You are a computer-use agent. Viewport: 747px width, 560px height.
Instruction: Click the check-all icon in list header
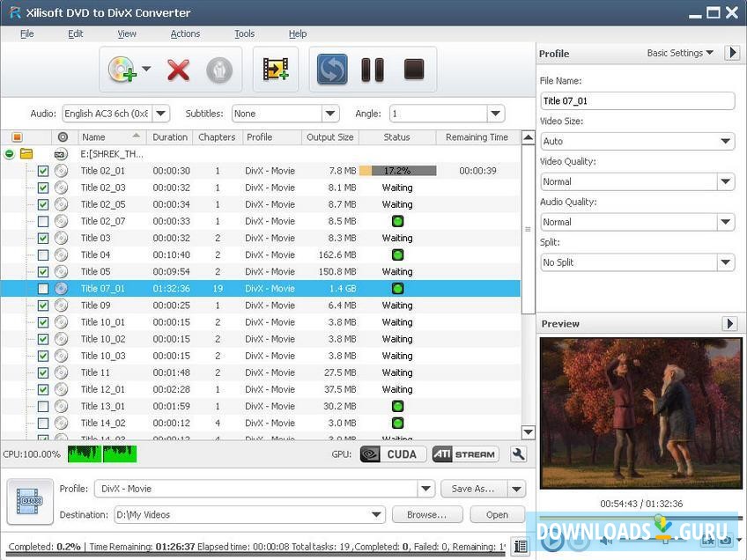(17, 137)
